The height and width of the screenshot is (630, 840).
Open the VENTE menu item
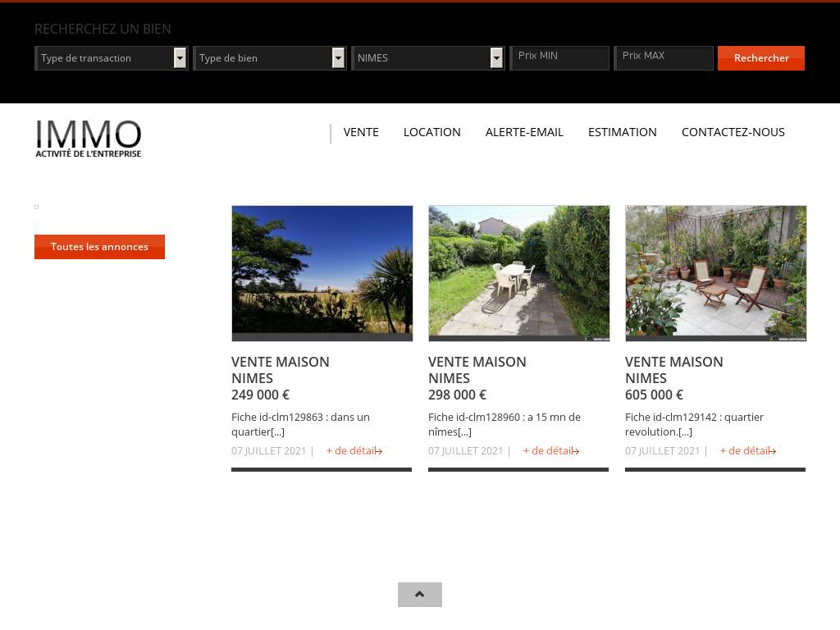[x=361, y=132]
